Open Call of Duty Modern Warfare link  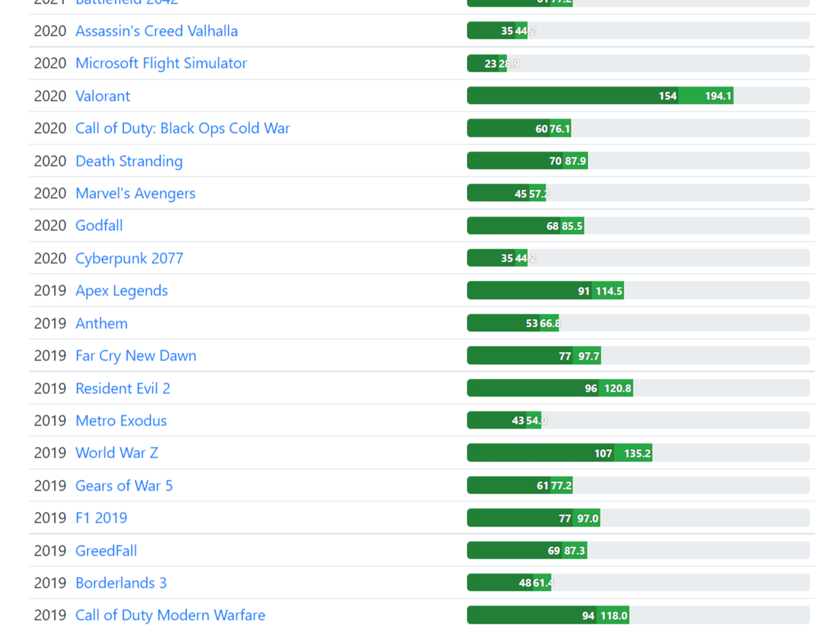click(x=170, y=615)
